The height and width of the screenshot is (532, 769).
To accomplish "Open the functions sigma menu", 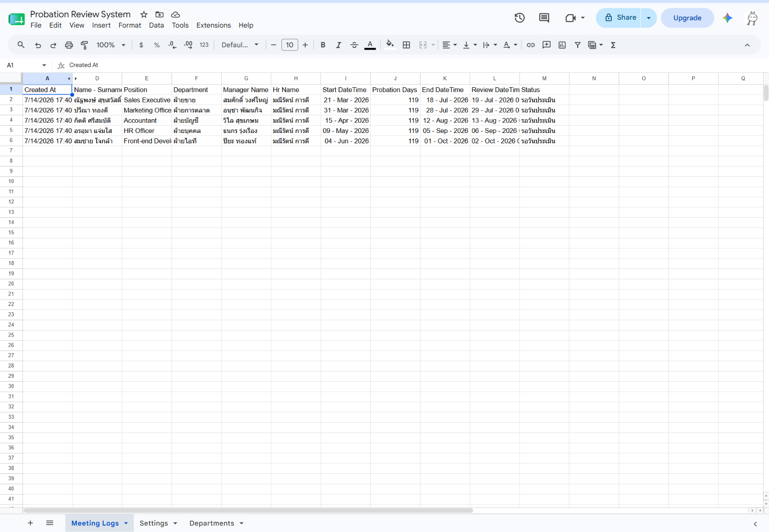I will click(x=613, y=45).
